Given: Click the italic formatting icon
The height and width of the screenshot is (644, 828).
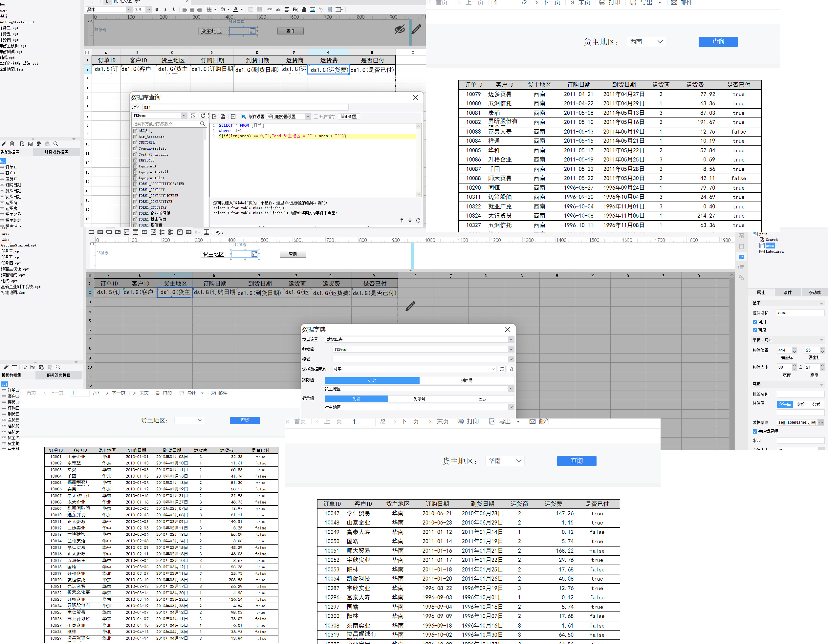Looking at the screenshot, I should 165,10.
